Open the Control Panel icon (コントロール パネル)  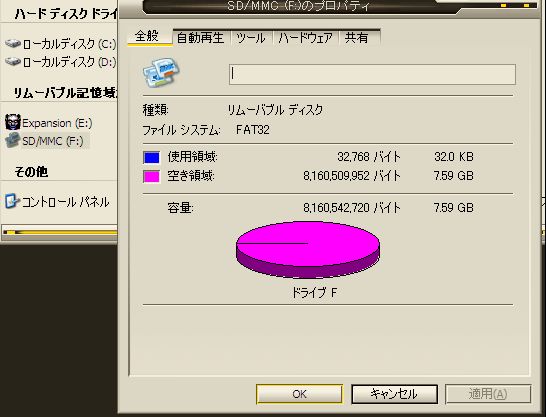pyautogui.click(x=11, y=201)
